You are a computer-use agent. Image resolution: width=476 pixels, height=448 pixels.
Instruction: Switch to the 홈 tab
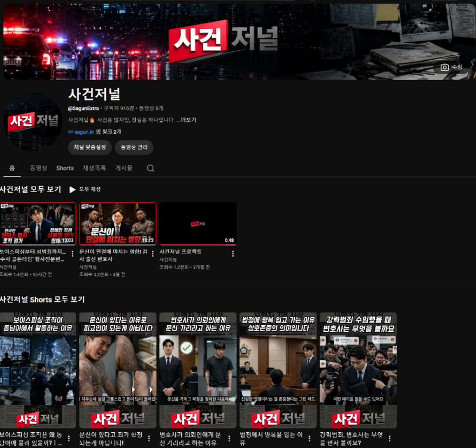(x=12, y=168)
